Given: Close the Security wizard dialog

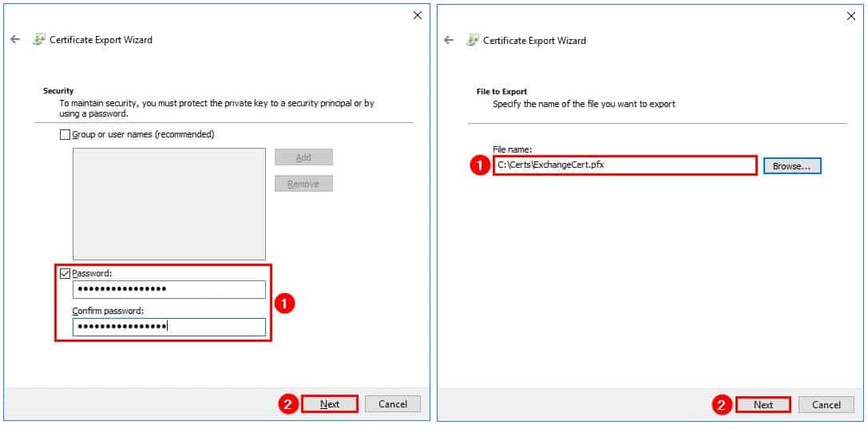Looking at the screenshot, I should coord(417,15).
